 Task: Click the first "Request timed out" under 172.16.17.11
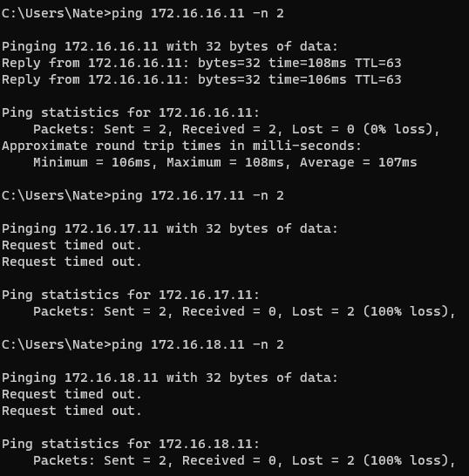click(72, 245)
